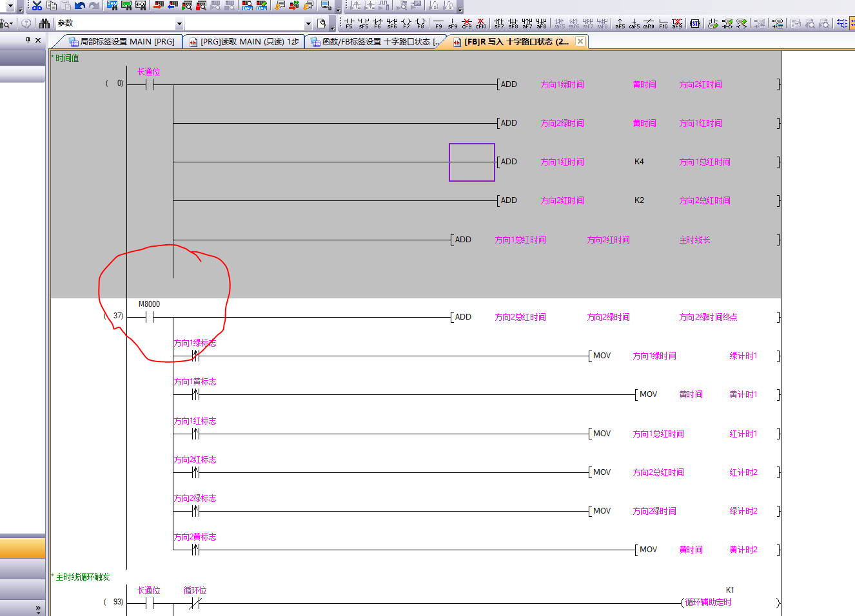Open the 参数 dropdown list
Viewport: 855px width, 616px height.
pyautogui.click(x=179, y=24)
